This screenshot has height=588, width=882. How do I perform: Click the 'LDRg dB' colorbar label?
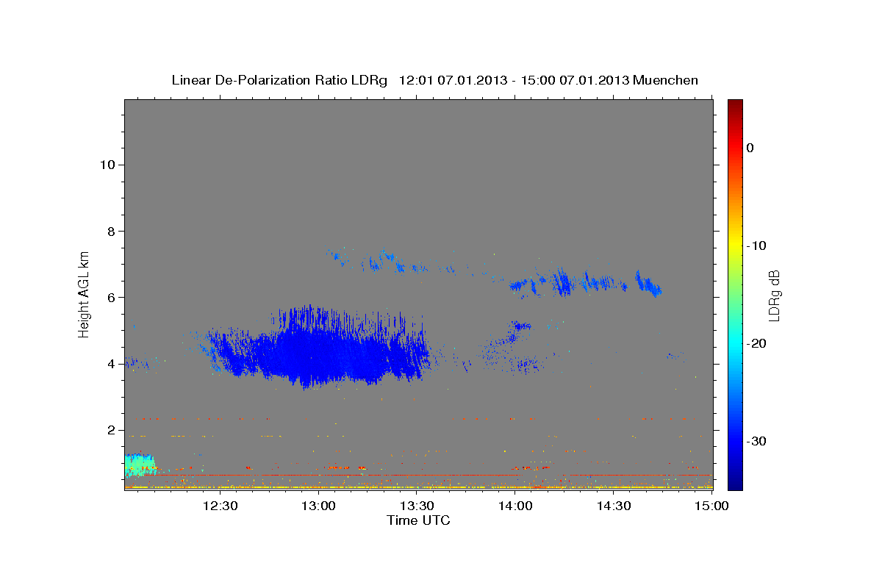pyautogui.click(x=773, y=295)
